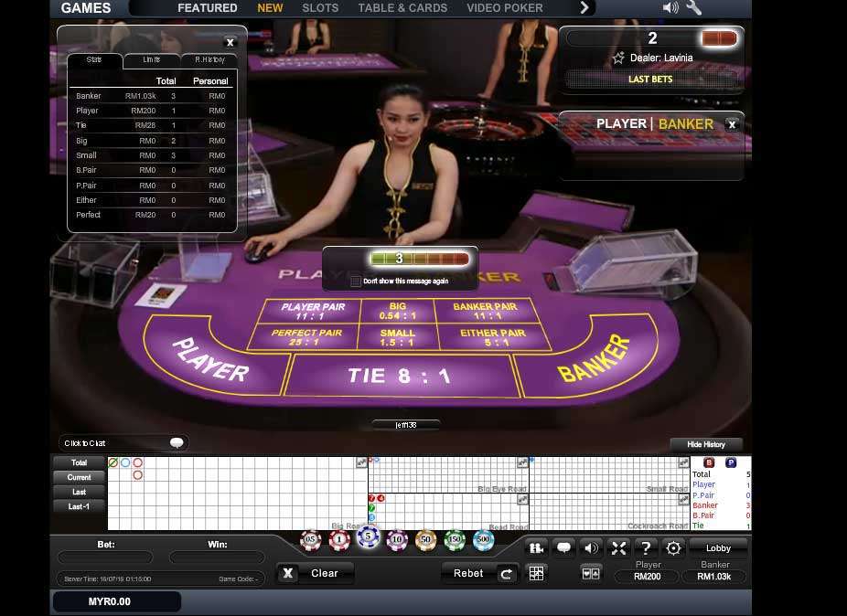
Task: Expand the Big Road panel
Action: [x=361, y=462]
